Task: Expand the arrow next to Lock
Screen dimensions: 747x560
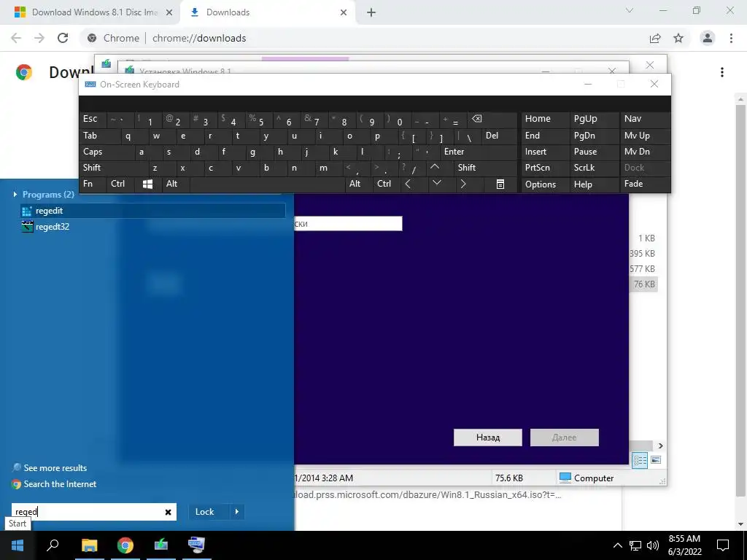Action: pos(237,512)
